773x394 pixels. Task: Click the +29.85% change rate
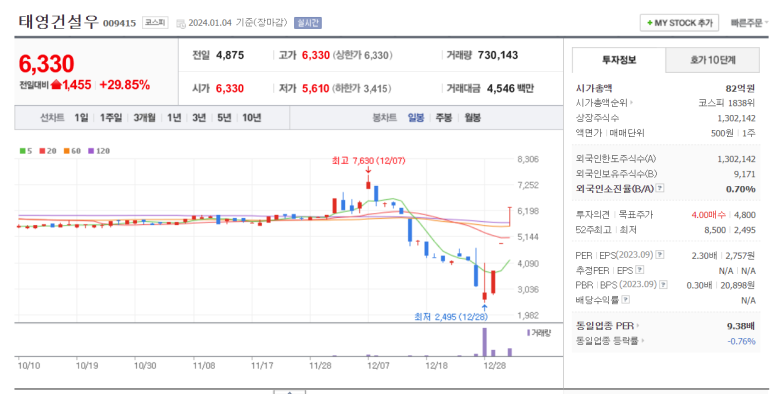click(x=125, y=85)
